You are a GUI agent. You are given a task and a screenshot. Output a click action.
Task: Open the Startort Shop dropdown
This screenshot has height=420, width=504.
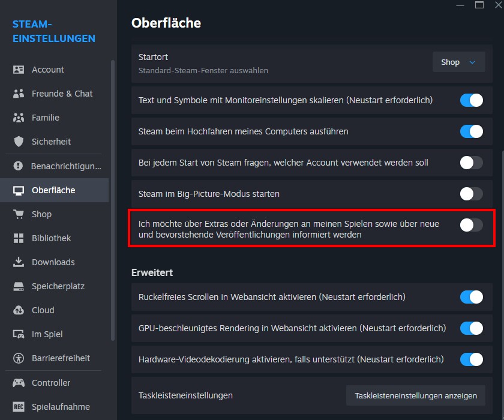458,62
